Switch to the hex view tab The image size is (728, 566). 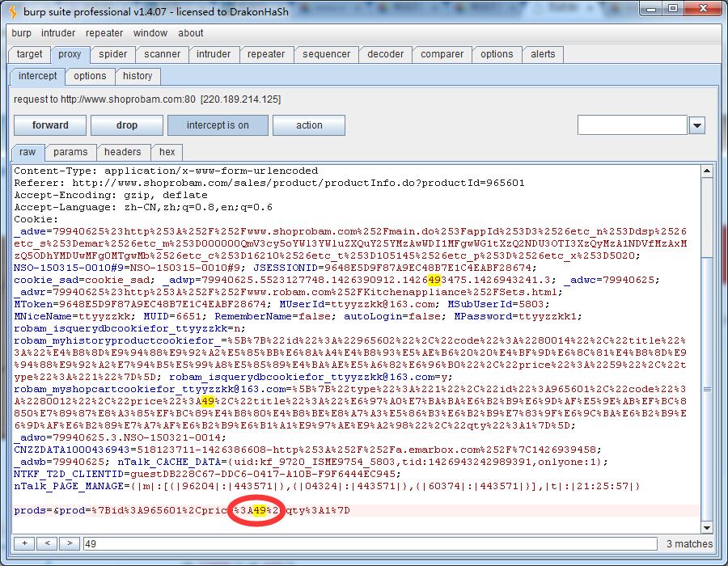pos(167,152)
